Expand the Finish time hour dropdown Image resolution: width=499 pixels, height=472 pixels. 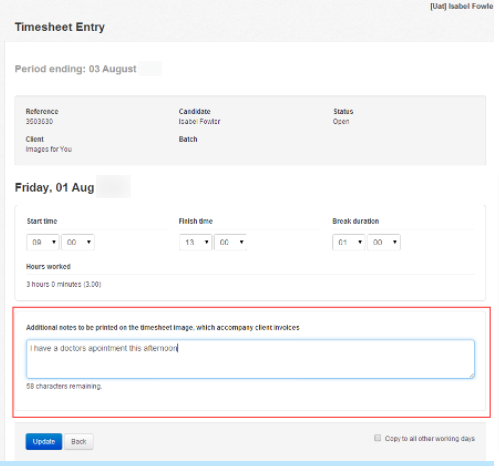point(195,242)
